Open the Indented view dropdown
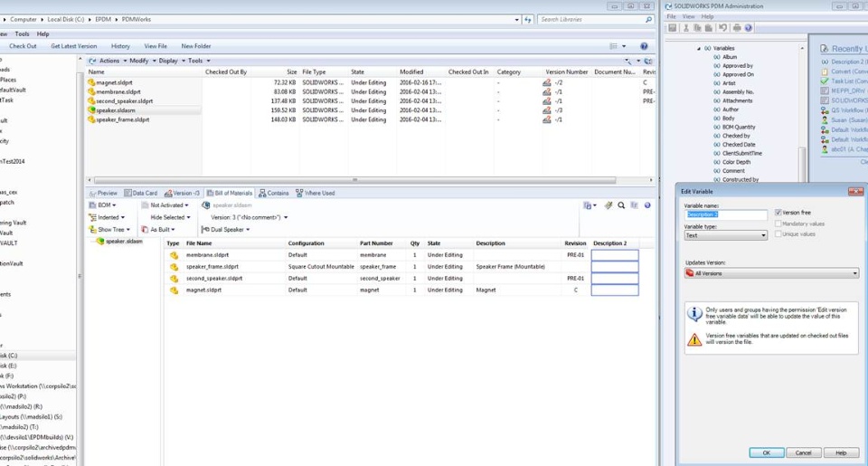The image size is (868, 466). [107, 218]
